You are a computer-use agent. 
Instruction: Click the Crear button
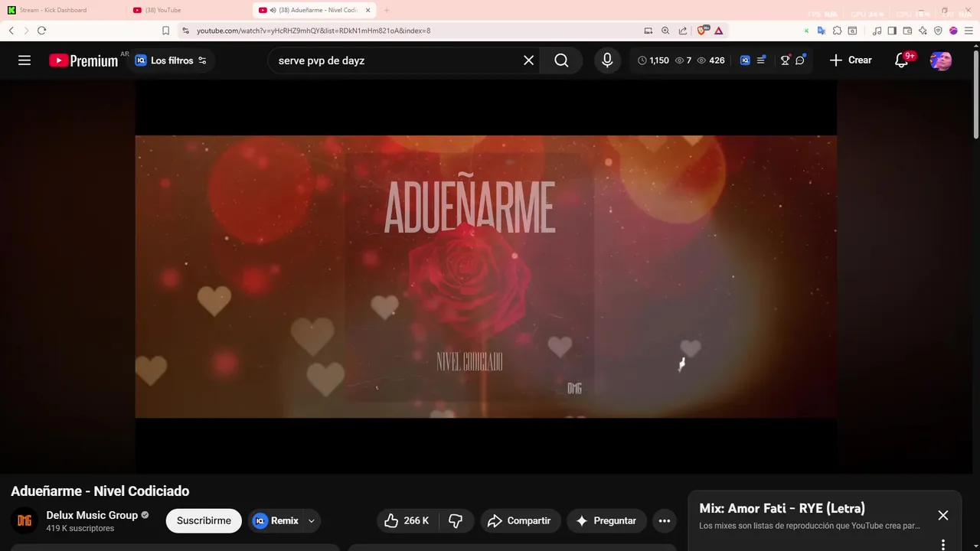click(x=851, y=60)
